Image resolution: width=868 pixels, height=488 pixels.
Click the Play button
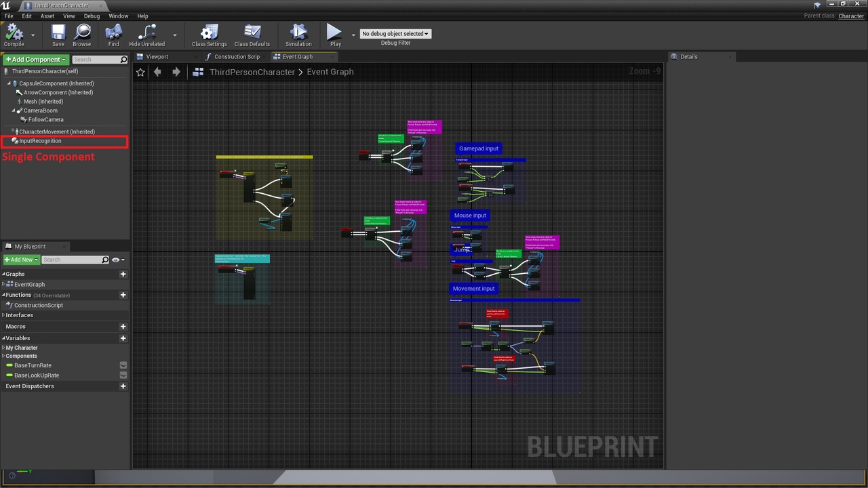coord(335,35)
